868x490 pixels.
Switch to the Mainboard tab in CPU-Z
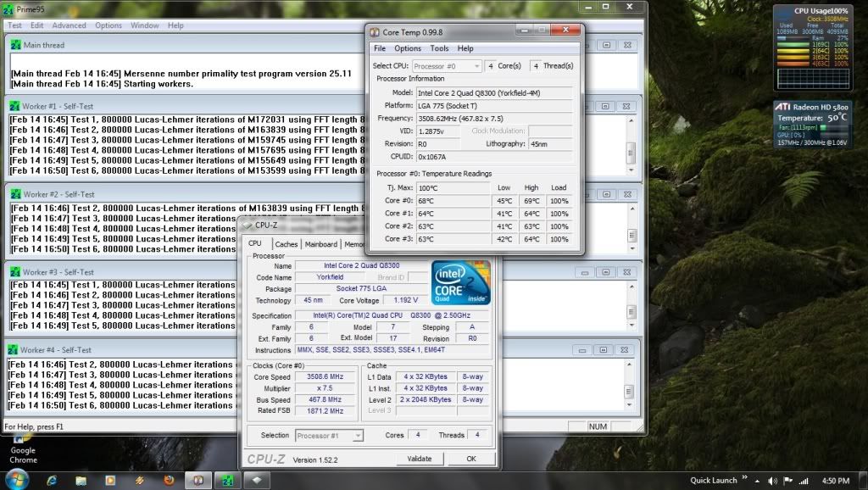320,244
